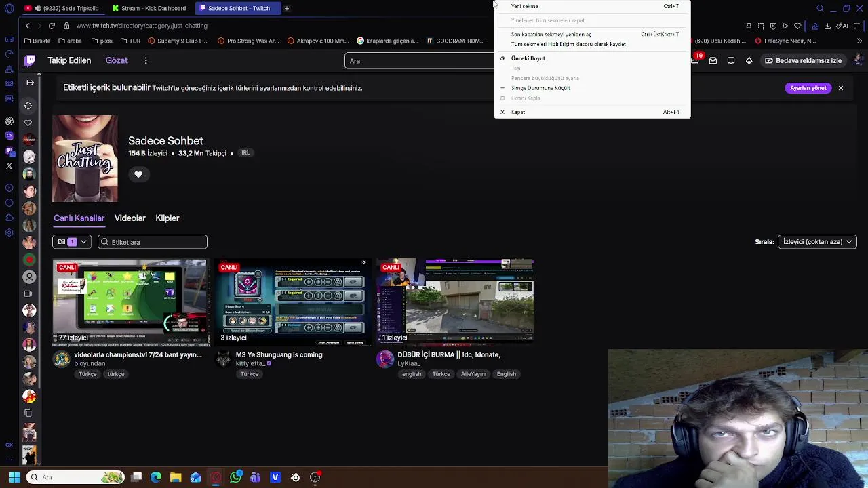Select Tüm sekmeleri Hızlı Erişim klasörü kaydet
868x488 pixels.
(592, 44)
